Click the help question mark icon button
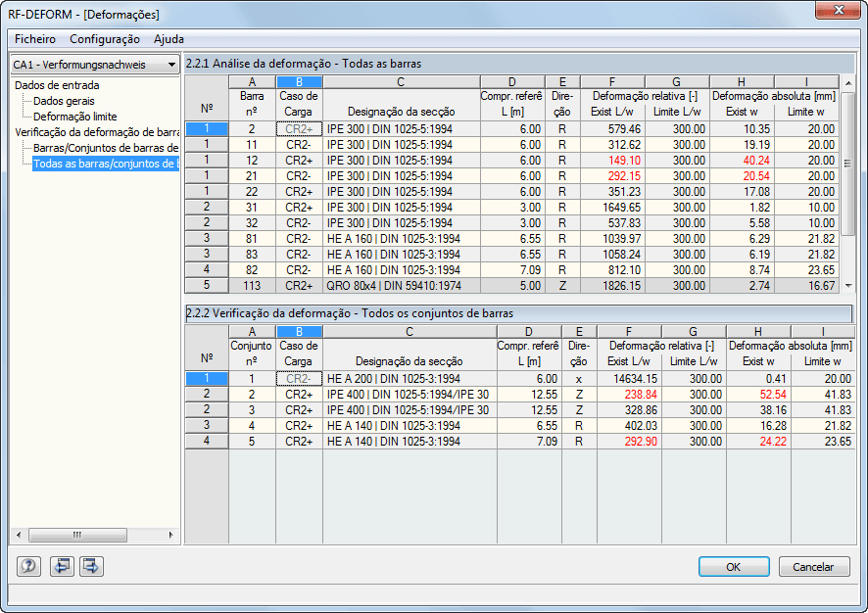 coord(28,566)
